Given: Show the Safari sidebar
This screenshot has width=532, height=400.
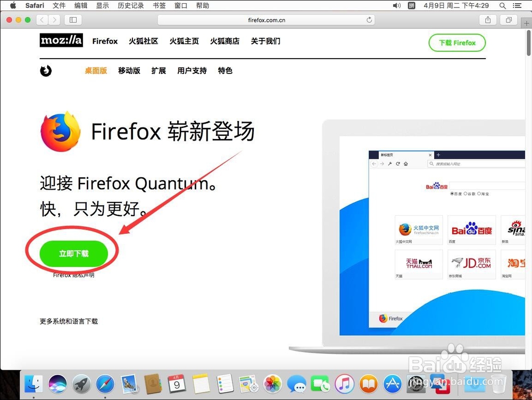Looking at the screenshot, I should point(73,20).
